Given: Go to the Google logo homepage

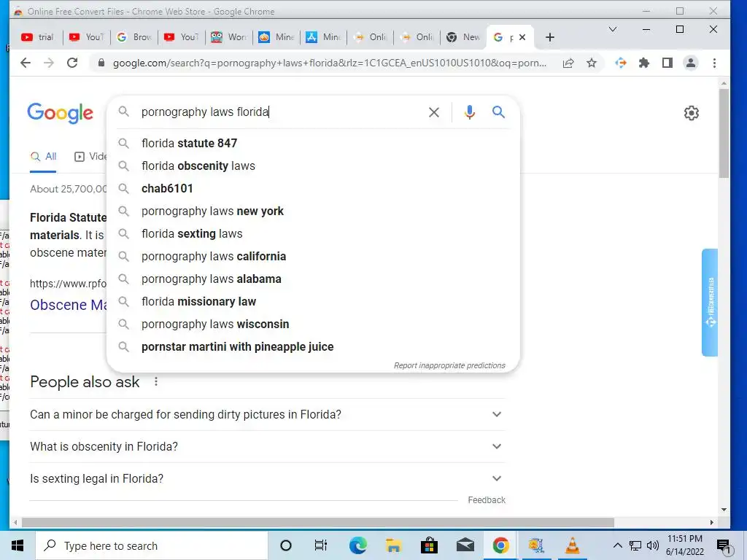Looking at the screenshot, I should (60, 113).
